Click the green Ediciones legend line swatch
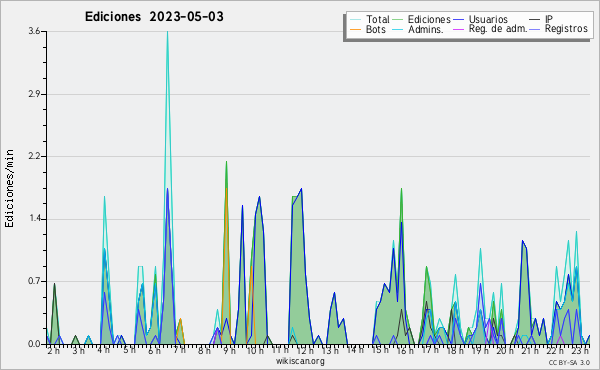600x370 pixels. click(398, 20)
